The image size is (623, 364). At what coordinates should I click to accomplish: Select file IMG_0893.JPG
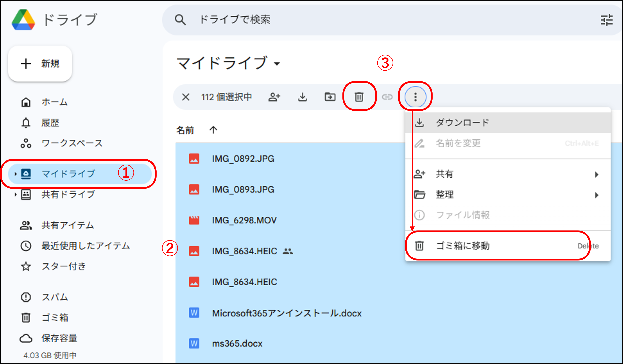[291, 190]
